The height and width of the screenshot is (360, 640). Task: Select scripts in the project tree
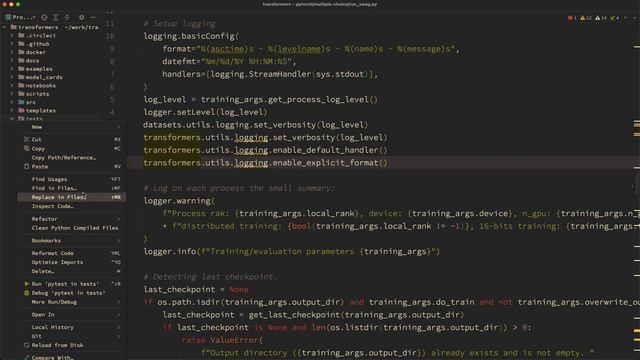tap(37, 94)
